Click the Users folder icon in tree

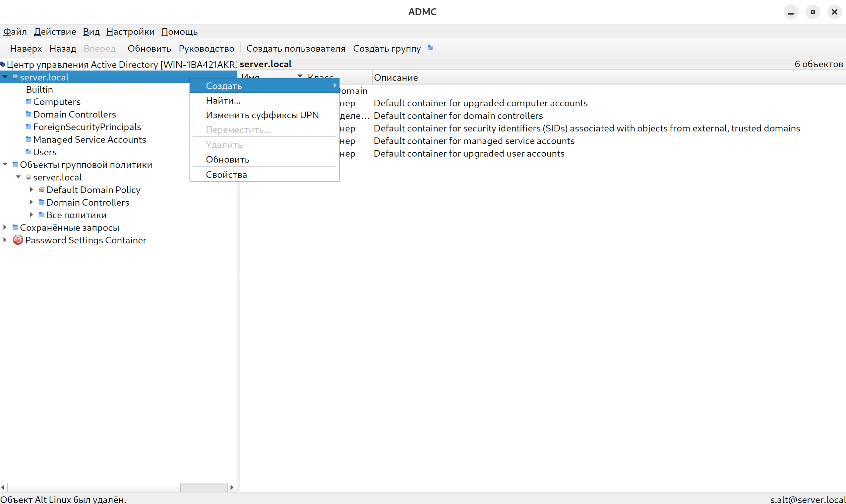coord(29,152)
